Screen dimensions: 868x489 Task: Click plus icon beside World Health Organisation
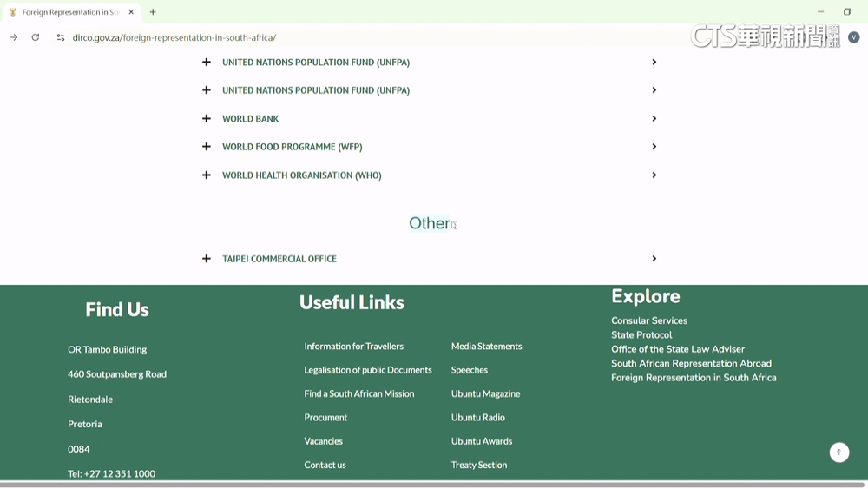tap(207, 175)
